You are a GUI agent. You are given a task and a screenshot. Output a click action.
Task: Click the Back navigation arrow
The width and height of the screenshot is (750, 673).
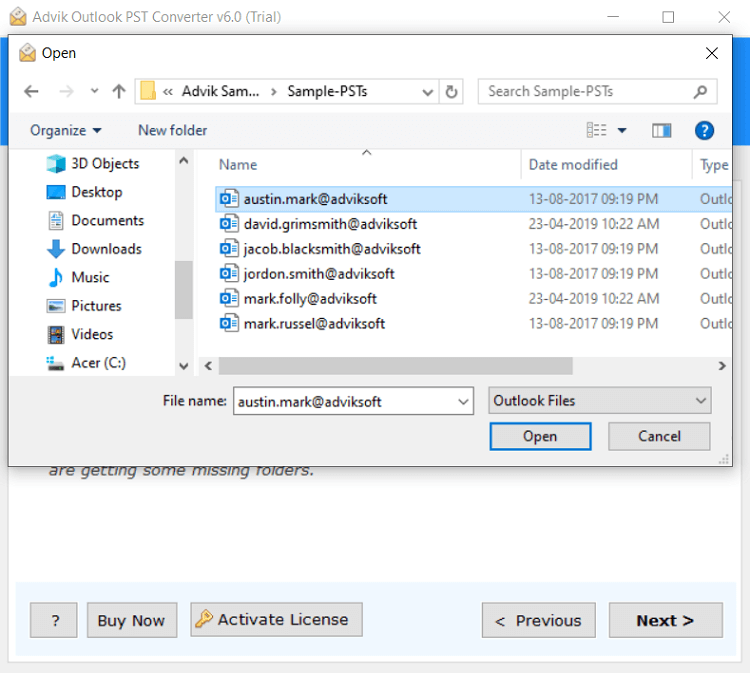click(31, 91)
